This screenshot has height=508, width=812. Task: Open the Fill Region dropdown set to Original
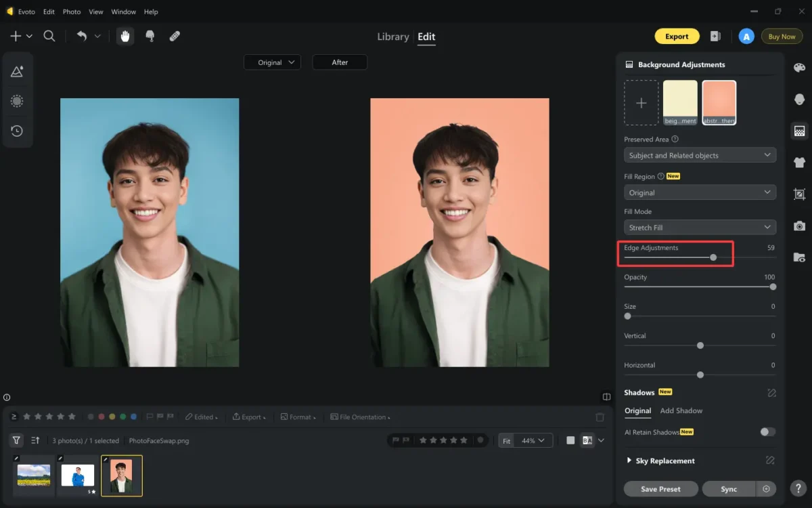700,192
